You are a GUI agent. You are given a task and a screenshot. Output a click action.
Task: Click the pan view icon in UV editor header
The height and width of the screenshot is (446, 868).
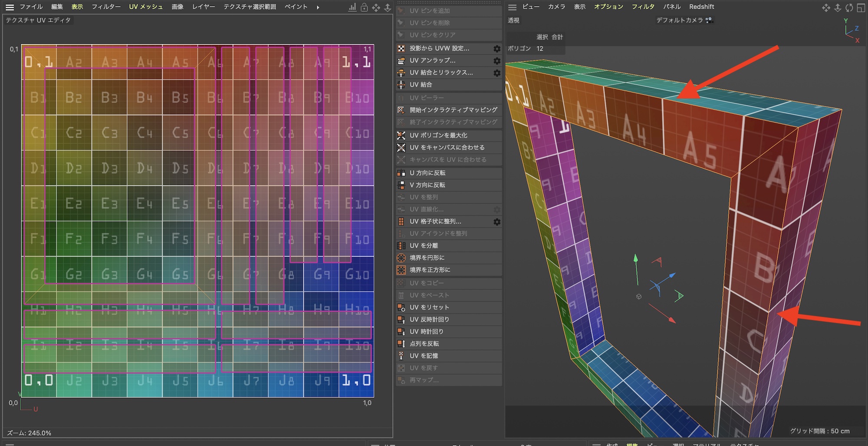pyautogui.click(x=376, y=7)
